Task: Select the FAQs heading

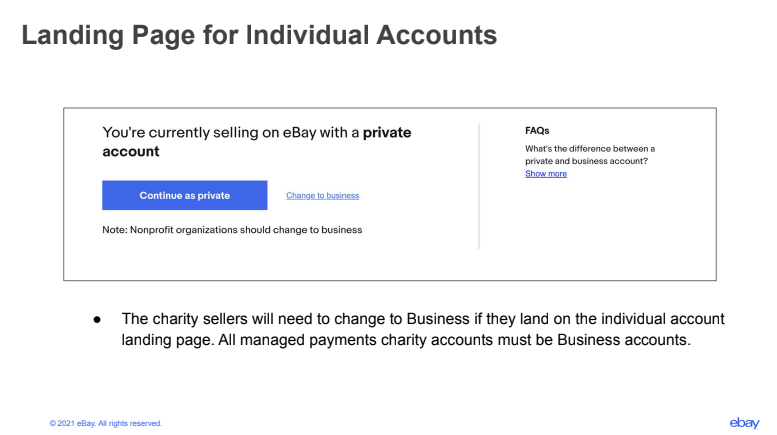Action: (537, 131)
